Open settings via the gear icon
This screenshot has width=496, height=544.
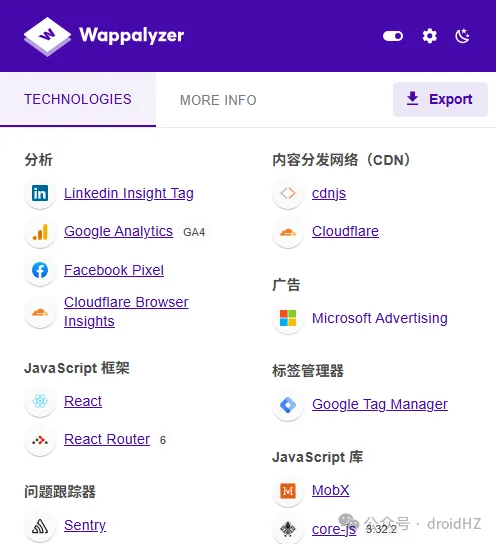429,36
